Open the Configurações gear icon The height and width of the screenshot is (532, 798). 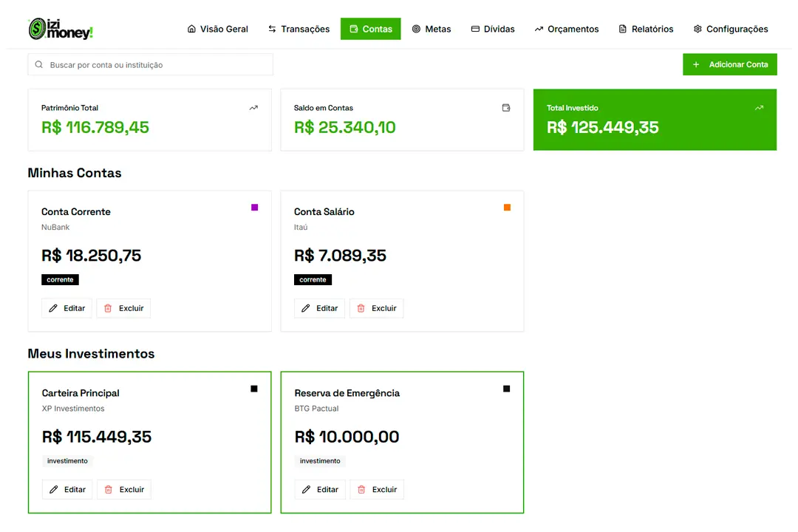(x=696, y=29)
